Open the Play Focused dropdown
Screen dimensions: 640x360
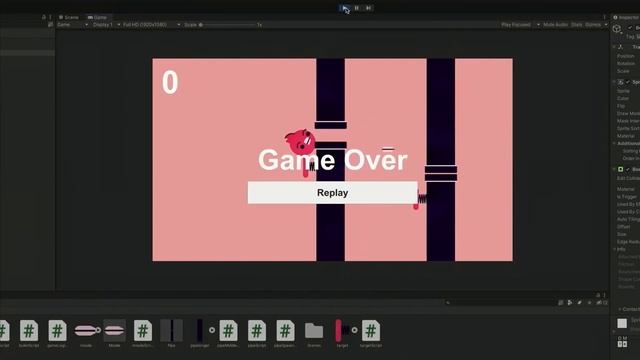pyautogui.click(x=520, y=25)
